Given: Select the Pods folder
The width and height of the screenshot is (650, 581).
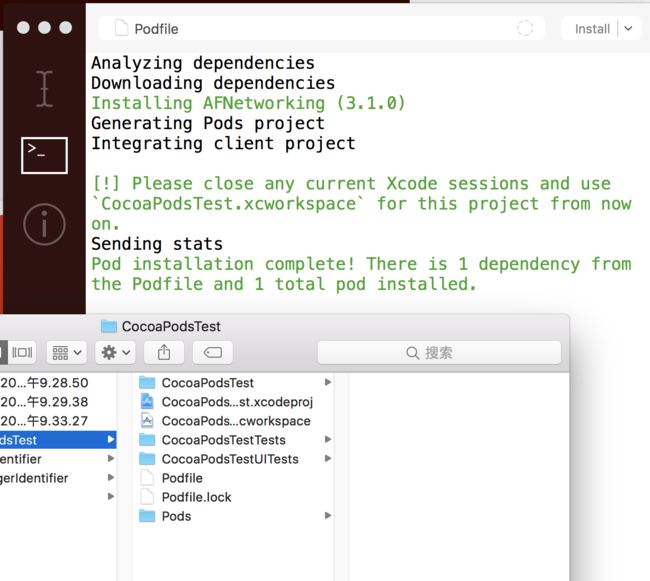Looking at the screenshot, I should 234,516.
